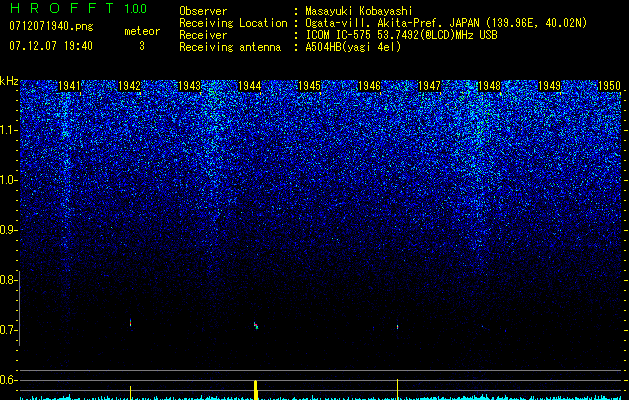Viewport: 629px width, 400px height.
Task: Click the thick yellow detection bar below 1944
Action: (x=256, y=390)
